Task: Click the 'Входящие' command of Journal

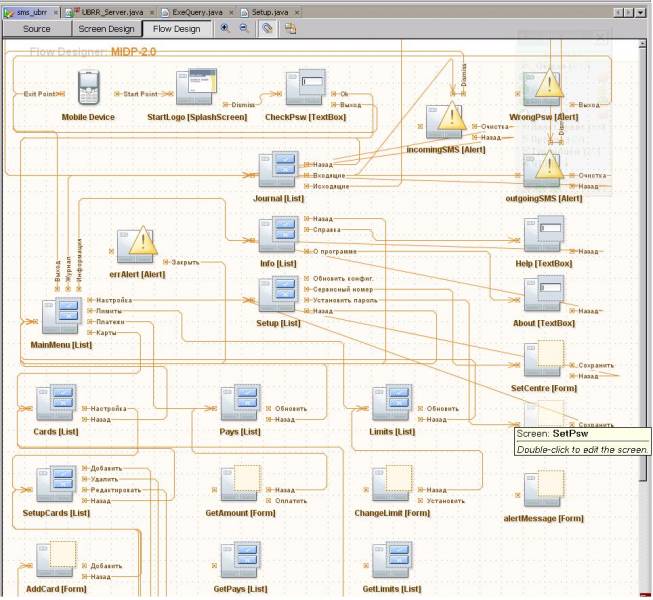Action: point(329,176)
